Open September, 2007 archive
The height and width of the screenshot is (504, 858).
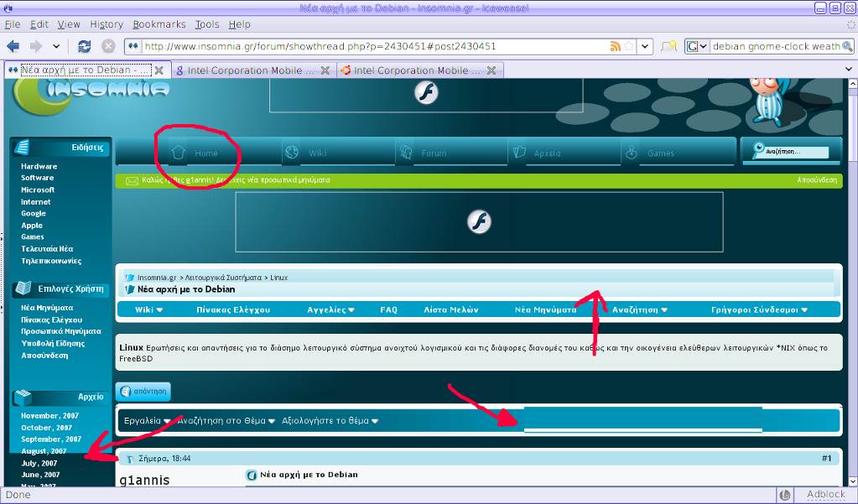[51, 439]
